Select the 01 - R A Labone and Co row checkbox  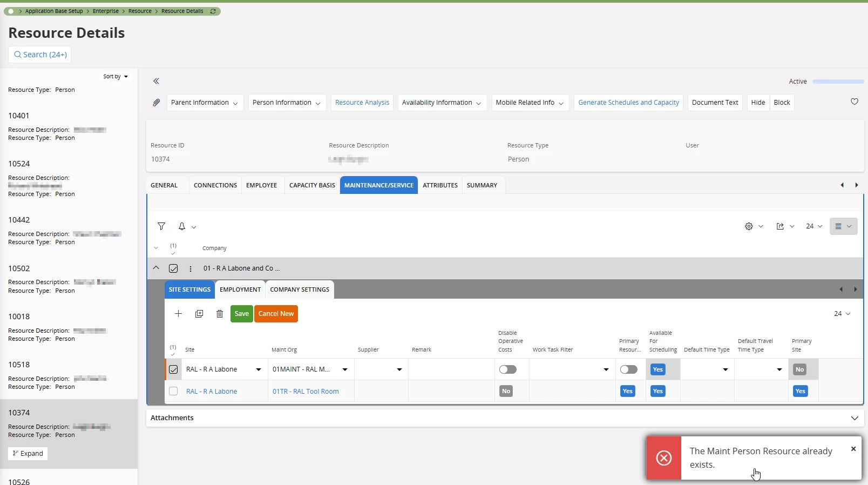173,268
